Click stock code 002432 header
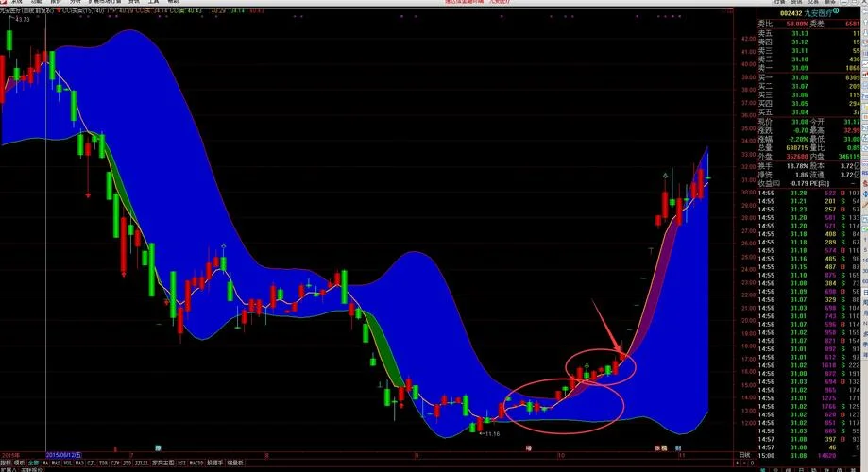 pos(791,13)
